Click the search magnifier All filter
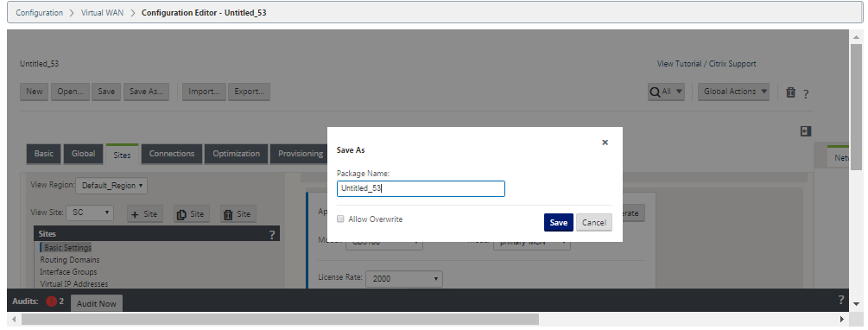 tap(666, 92)
